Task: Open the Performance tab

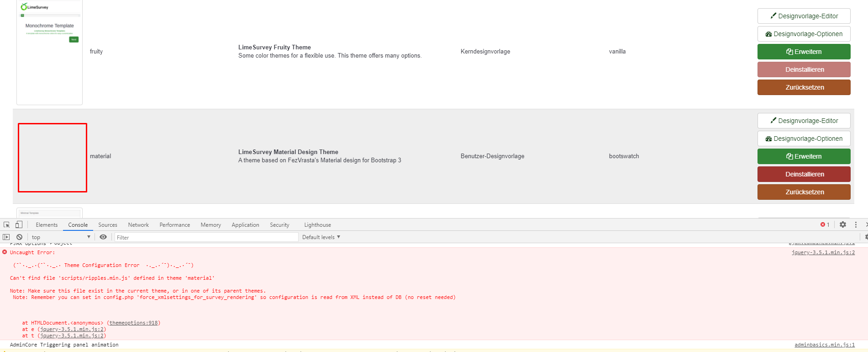Action: click(175, 225)
